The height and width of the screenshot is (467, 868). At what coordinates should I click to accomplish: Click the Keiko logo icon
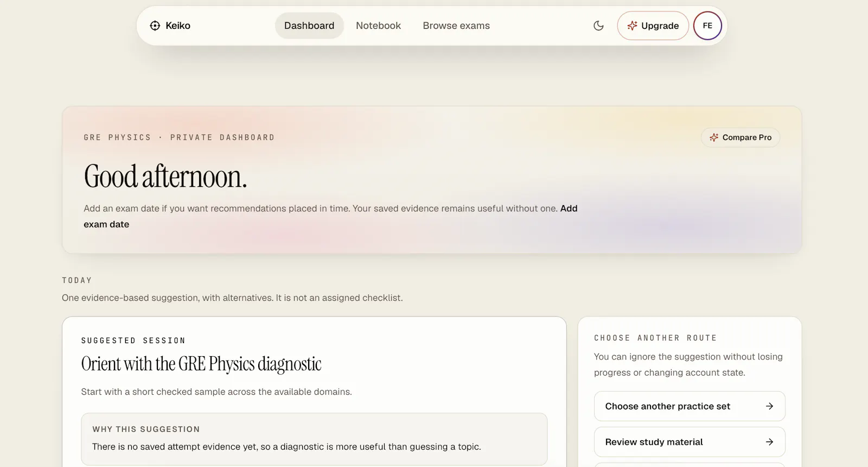tap(155, 26)
